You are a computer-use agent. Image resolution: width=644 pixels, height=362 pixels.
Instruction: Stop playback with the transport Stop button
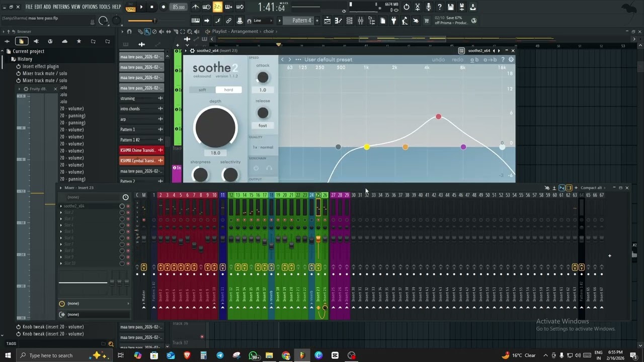coord(151,7)
